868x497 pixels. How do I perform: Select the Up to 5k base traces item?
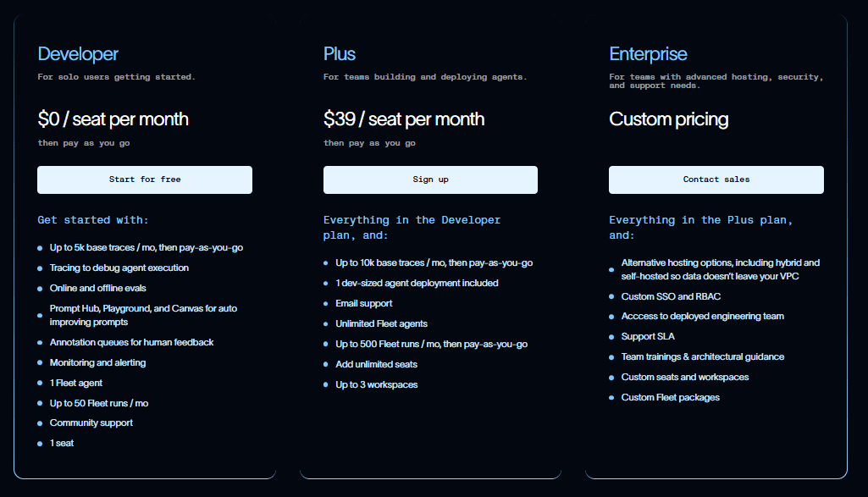click(x=147, y=247)
